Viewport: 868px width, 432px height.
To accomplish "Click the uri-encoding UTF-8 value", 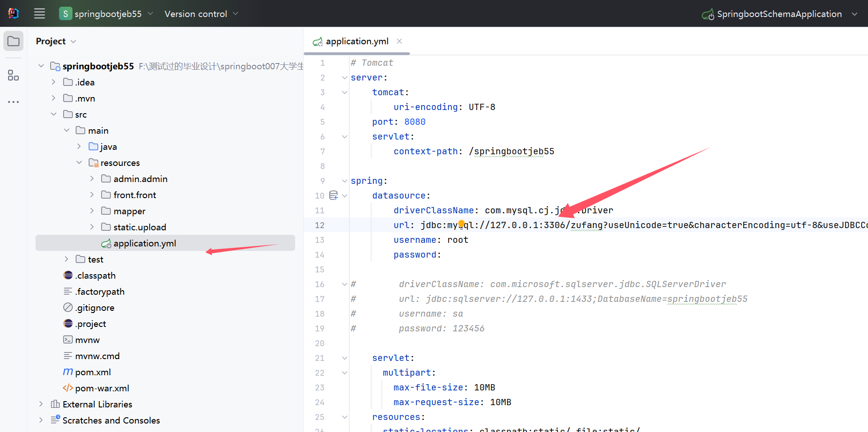I will [x=482, y=107].
